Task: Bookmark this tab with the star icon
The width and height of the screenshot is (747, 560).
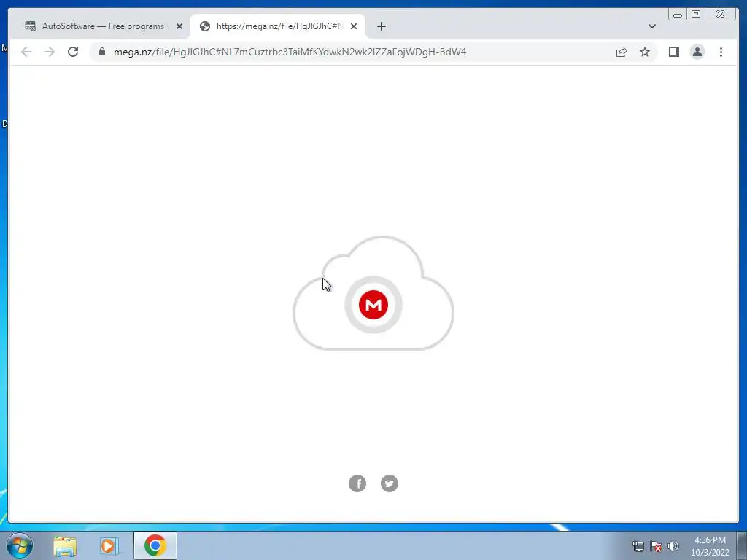Action: pyautogui.click(x=645, y=52)
